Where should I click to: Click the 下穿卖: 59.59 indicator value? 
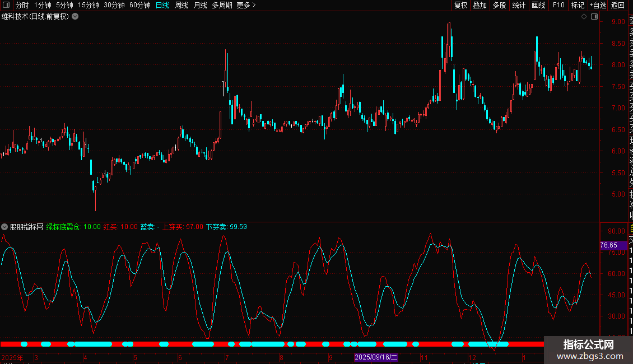coord(226,227)
